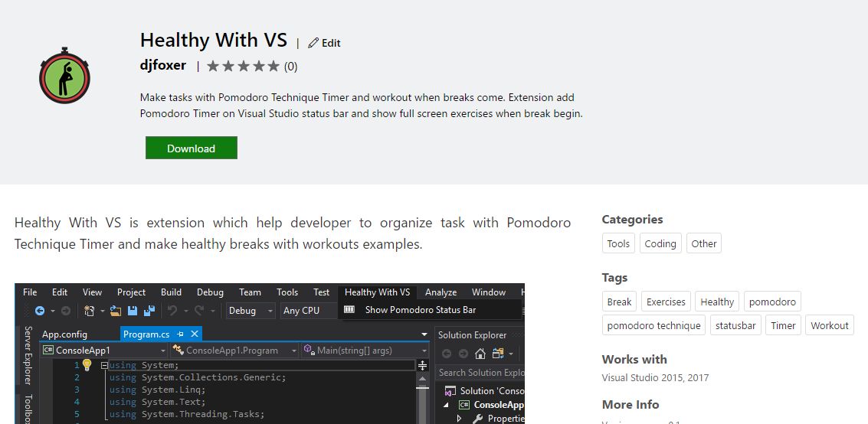The height and width of the screenshot is (424, 868).
Task: Click the Navigate Forward arrow in VS toolbar
Action: tap(66, 311)
